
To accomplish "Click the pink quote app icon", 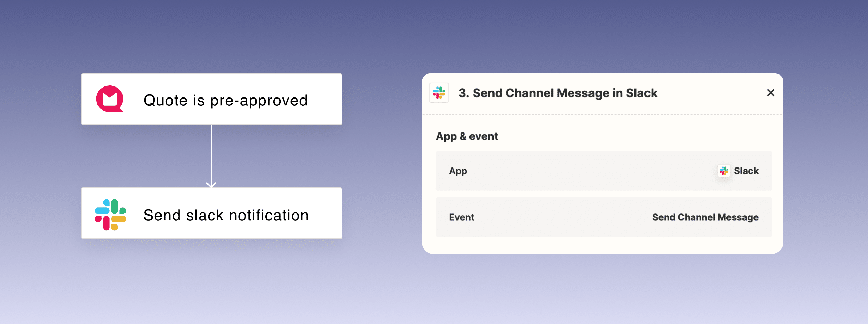I will 110,99.
